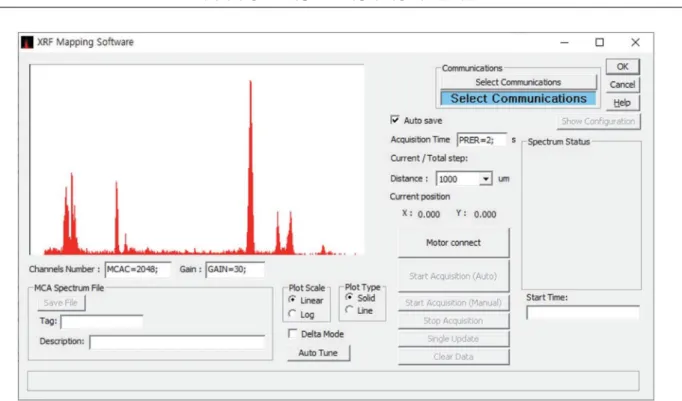Click the Cancel button

622,84
